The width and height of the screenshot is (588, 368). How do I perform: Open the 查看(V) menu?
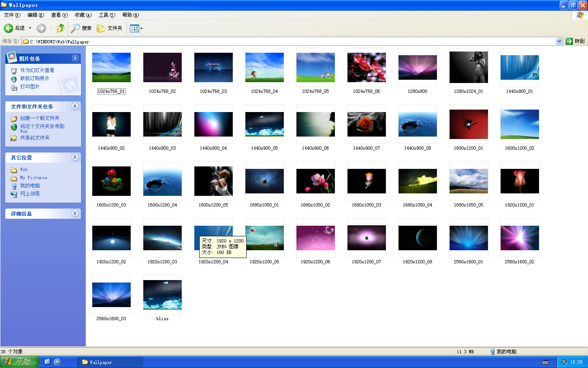60,15
